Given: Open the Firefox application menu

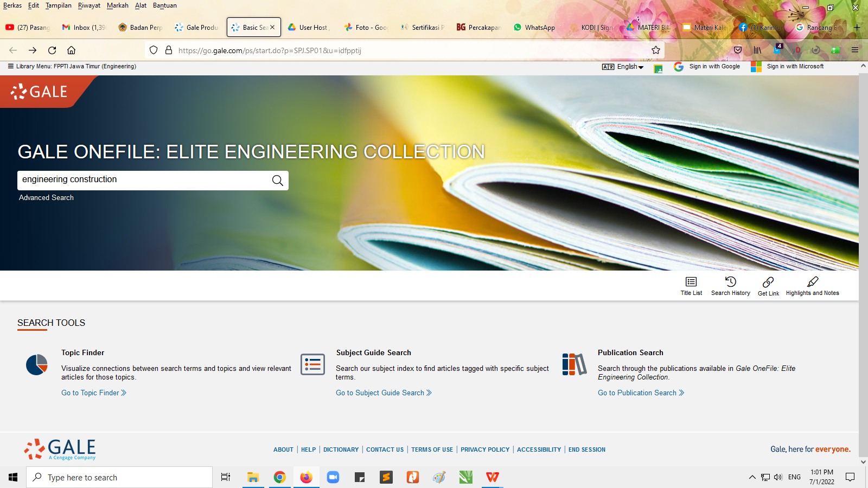Looking at the screenshot, I should point(855,50).
